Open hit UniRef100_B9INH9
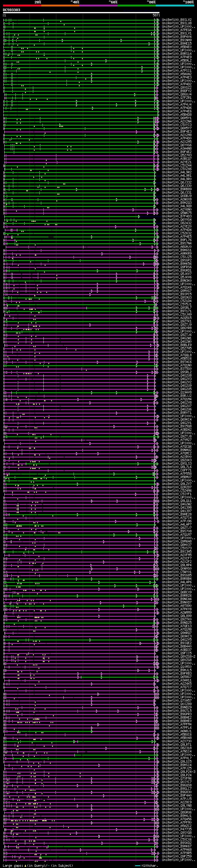197x868 pixels. tap(177, 40)
